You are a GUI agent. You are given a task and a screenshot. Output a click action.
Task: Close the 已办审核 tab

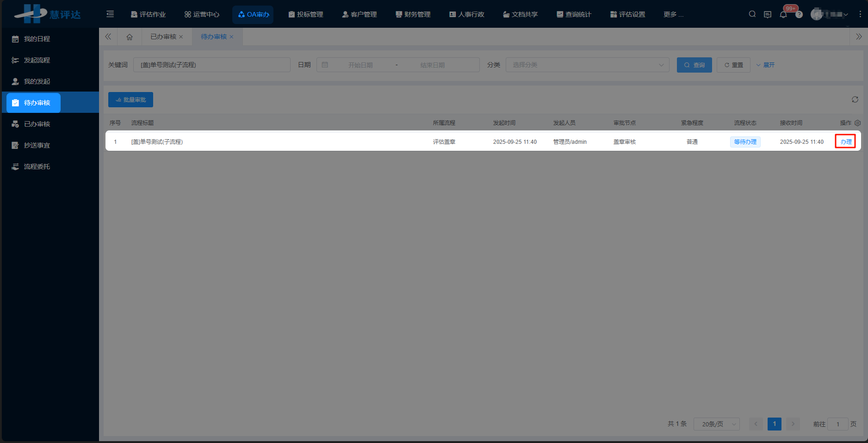click(x=181, y=37)
